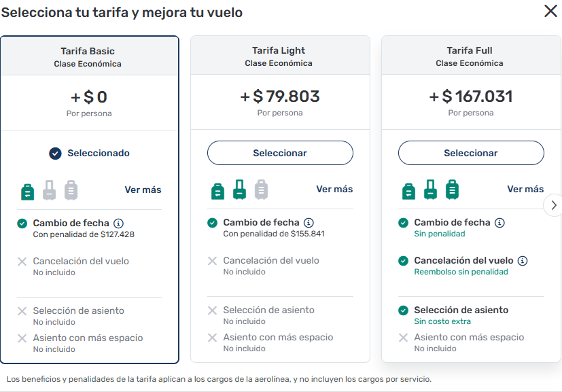The height and width of the screenshot is (392, 562).
Task: Click the checked luggage icon in Tarifa Full
Action: 452,190
